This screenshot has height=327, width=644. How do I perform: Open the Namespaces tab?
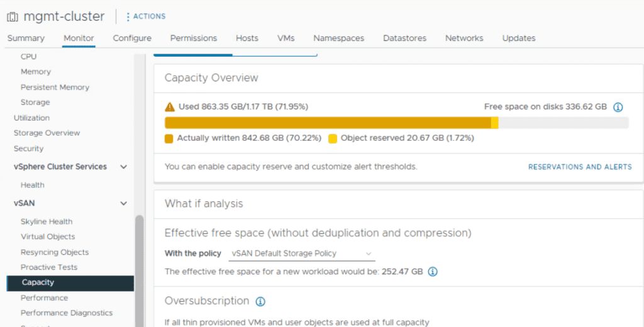pos(339,38)
